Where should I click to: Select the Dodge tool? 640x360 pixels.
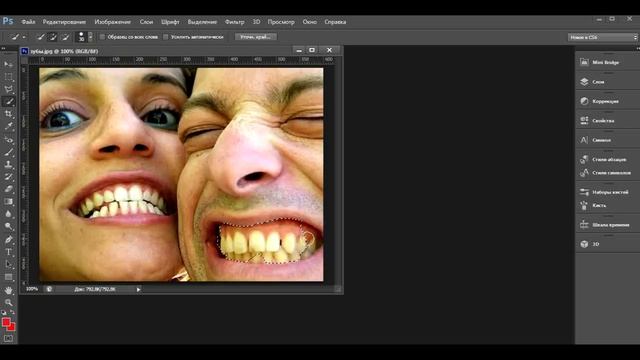coord(8,226)
